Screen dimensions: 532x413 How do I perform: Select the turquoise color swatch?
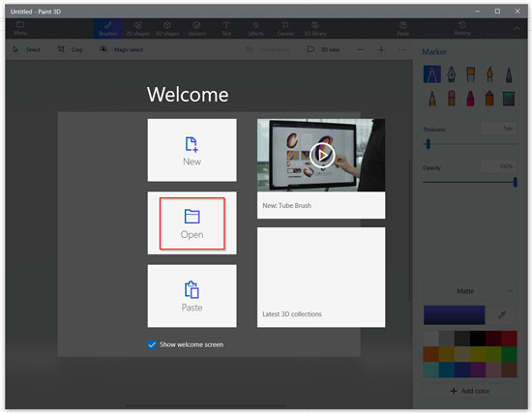point(430,369)
